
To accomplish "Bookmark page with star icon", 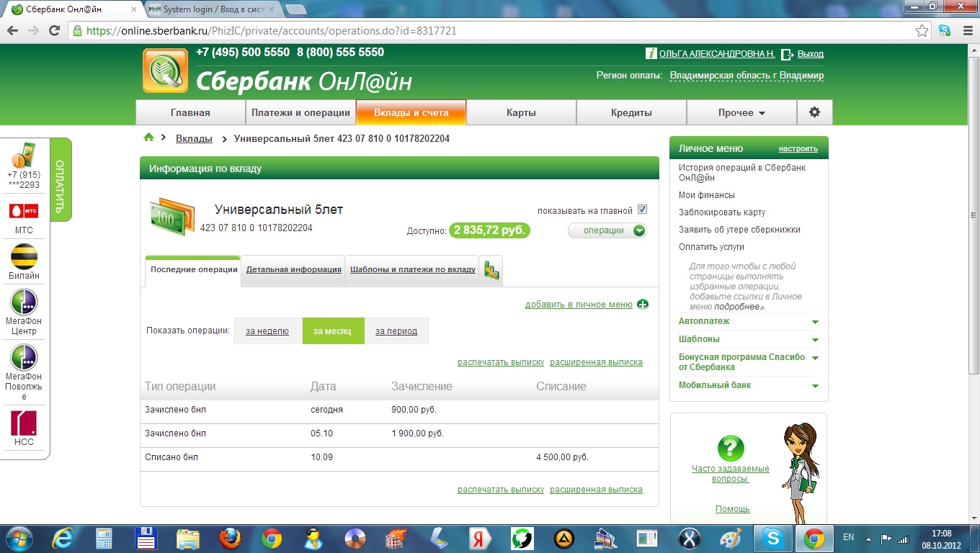I will tap(922, 31).
